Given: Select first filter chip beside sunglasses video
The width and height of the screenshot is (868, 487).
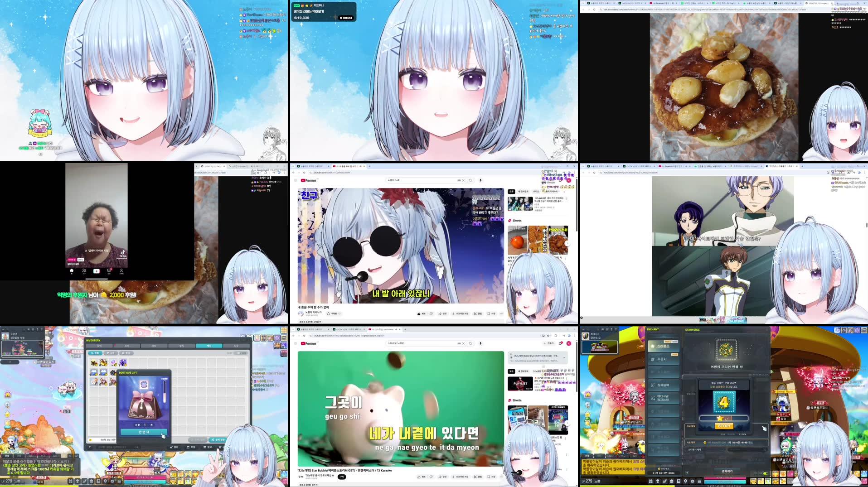Looking at the screenshot, I should coord(511,192).
